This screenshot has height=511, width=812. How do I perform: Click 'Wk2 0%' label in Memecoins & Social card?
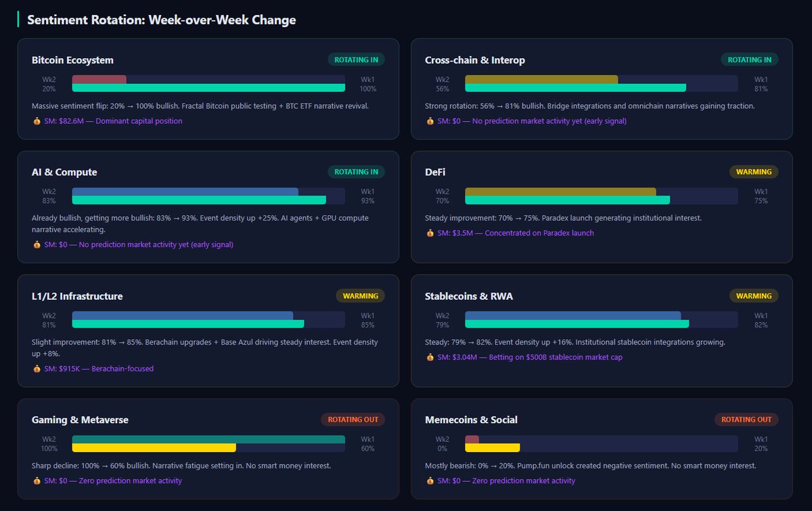[442, 444]
